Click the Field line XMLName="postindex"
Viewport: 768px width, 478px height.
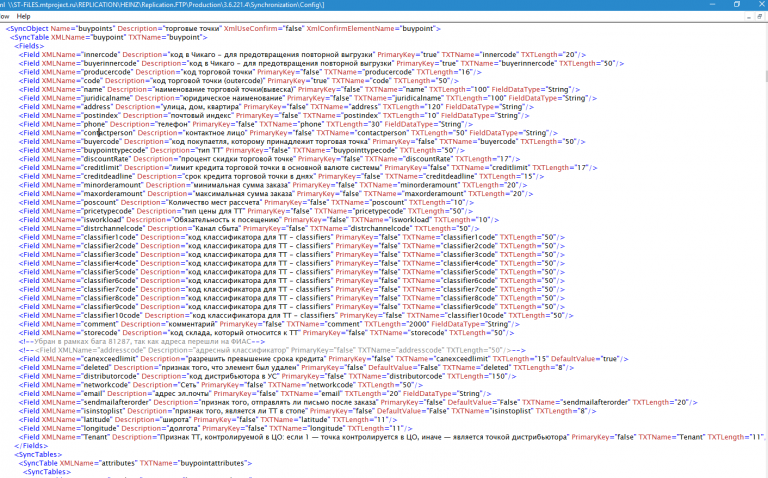click(x=274, y=115)
